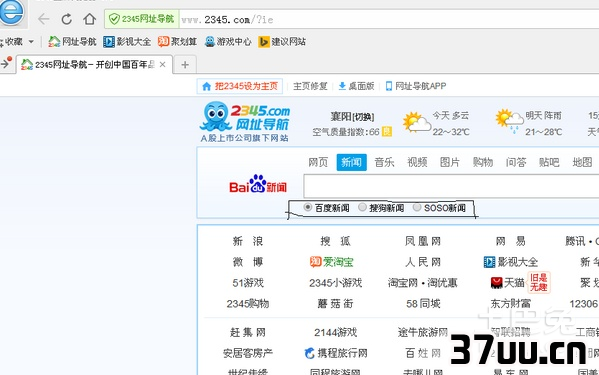The image size is (599, 375).
Task: Switch to 网页 search tab
Action: click(x=318, y=162)
